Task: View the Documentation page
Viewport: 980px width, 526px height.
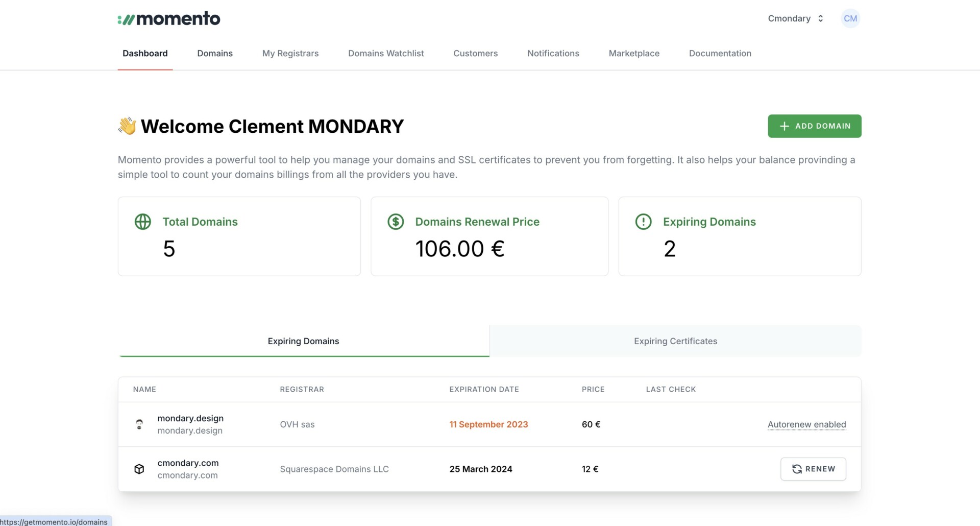Action: tap(720, 53)
